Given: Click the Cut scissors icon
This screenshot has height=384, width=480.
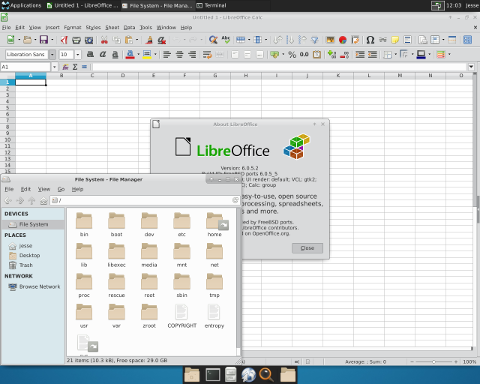Looking at the screenshot, I should click(104, 40).
